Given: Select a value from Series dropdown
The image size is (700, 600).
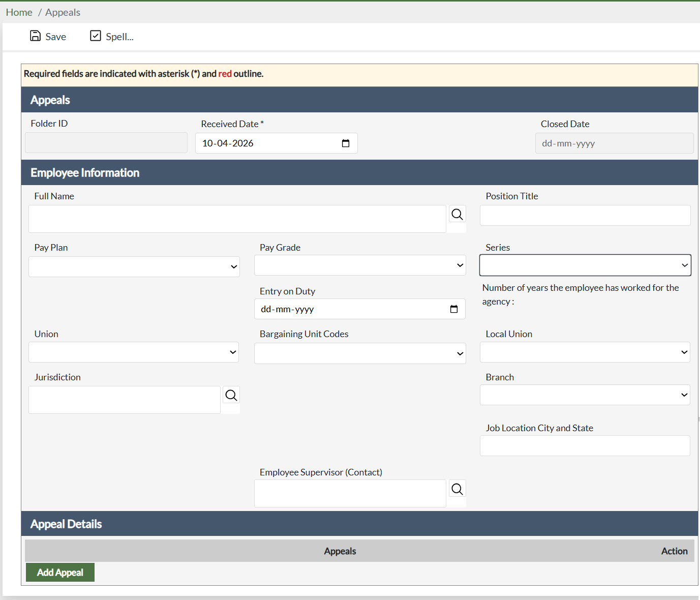Looking at the screenshot, I should coord(585,265).
